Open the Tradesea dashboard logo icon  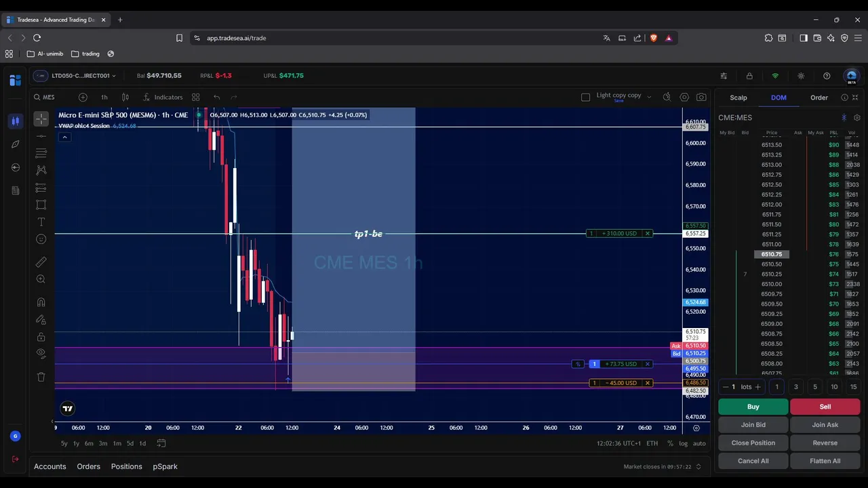tap(15, 80)
